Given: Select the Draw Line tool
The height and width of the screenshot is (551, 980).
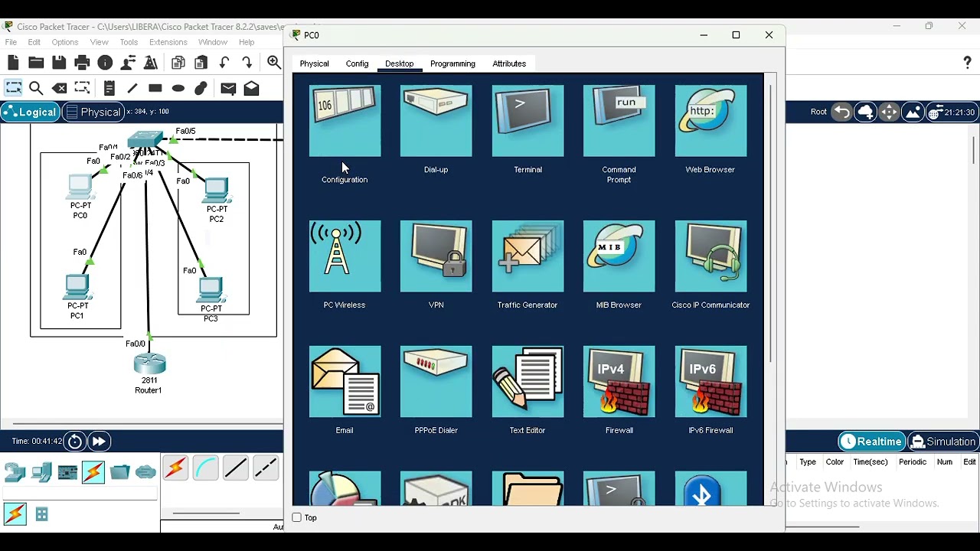Looking at the screenshot, I should [x=132, y=89].
